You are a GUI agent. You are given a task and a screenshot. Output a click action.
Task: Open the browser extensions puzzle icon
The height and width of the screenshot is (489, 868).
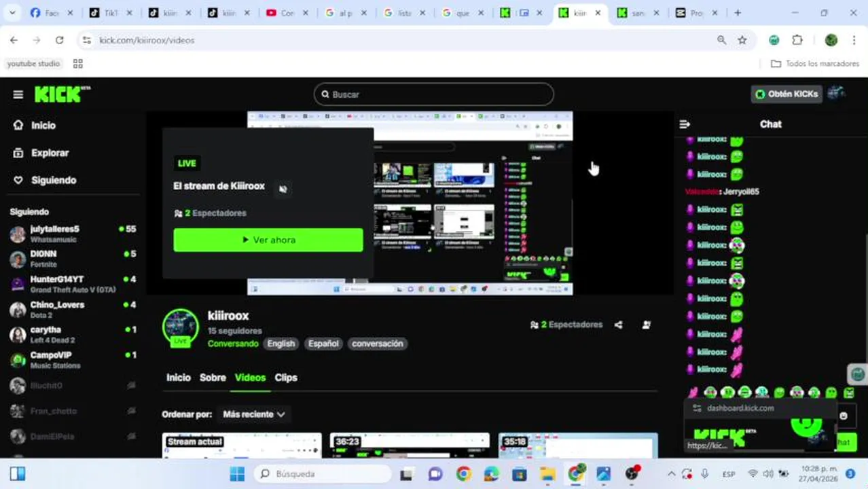(797, 40)
